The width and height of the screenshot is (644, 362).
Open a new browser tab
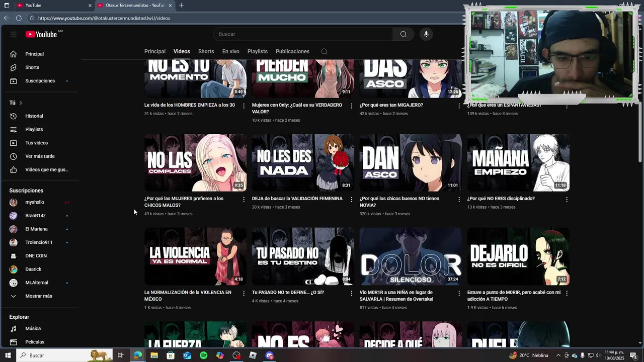[x=181, y=5]
